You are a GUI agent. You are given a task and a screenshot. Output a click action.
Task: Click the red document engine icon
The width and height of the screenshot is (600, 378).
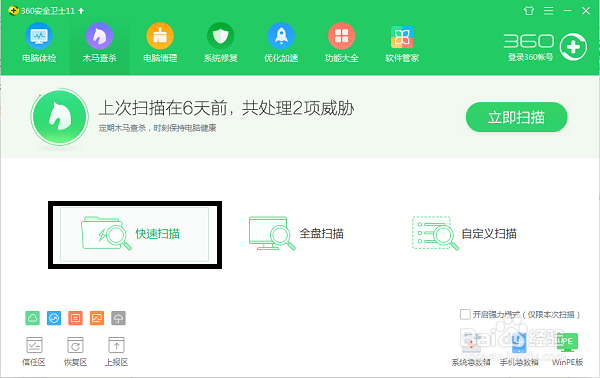pos(75,318)
